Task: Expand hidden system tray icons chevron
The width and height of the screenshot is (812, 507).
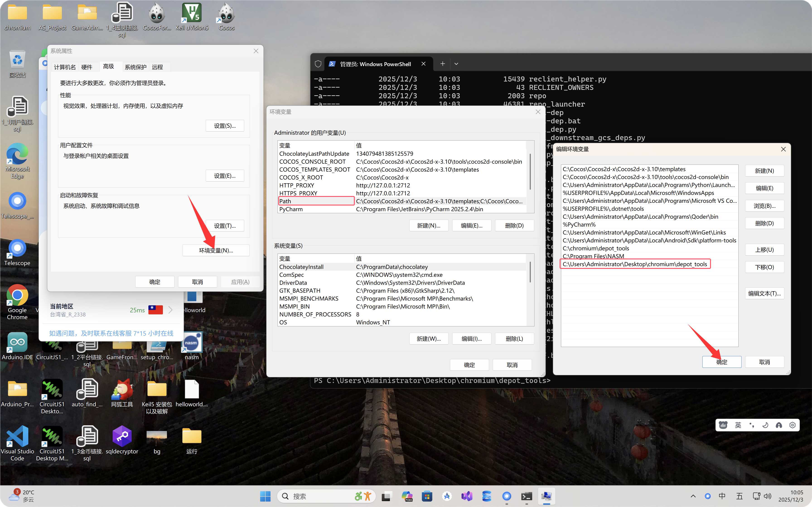Action: point(693,496)
